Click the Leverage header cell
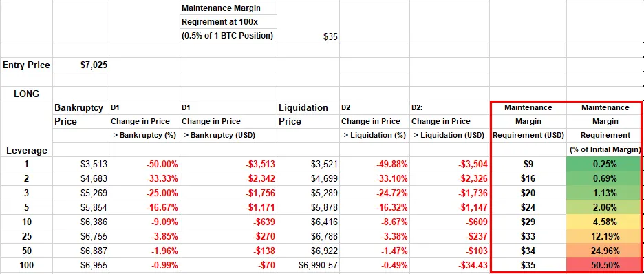 click(x=26, y=150)
